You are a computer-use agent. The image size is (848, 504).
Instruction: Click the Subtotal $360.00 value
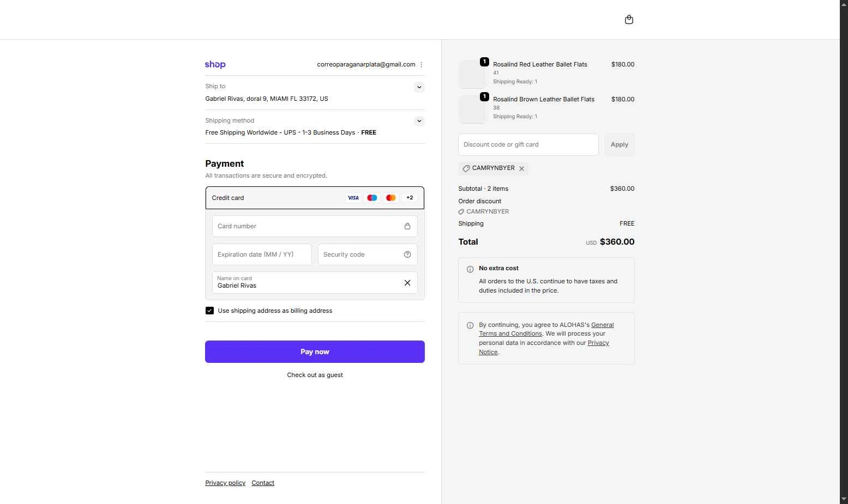click(x=622, y=189)
